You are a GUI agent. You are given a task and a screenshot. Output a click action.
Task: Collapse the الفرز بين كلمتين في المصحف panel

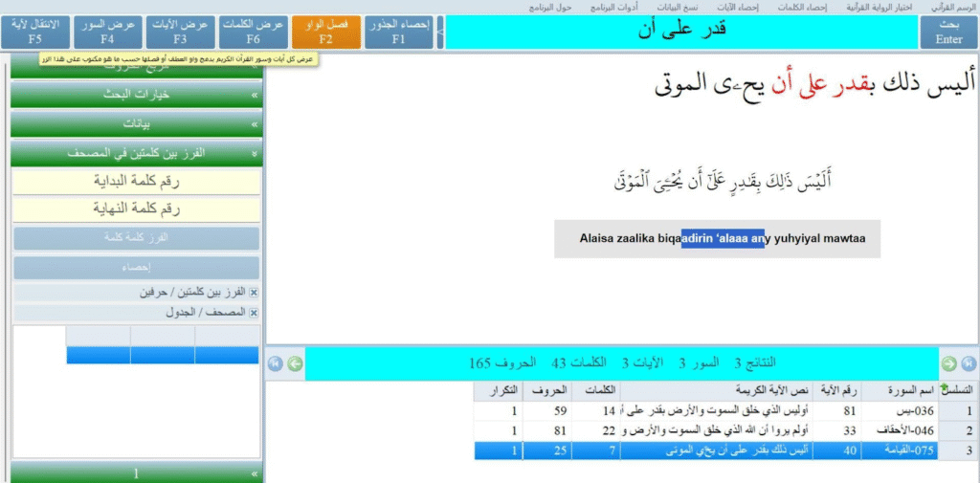click(135, 153)
